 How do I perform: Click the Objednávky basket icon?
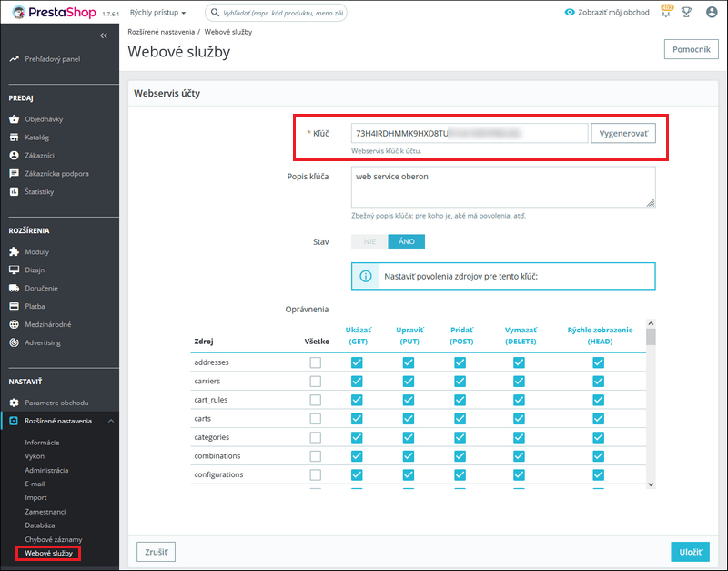tap(14, 119)
